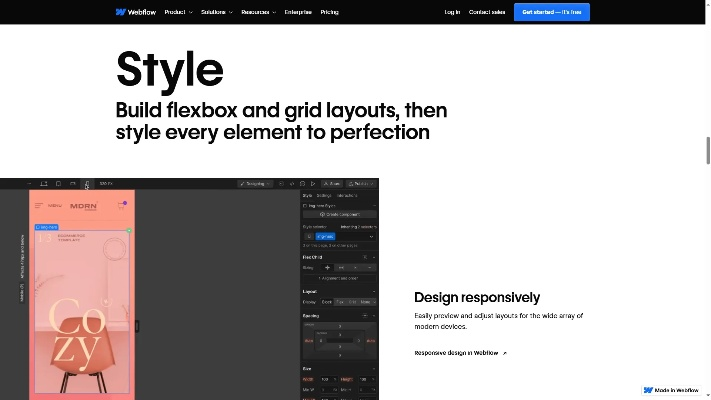Click the preview play icon in Designer
Image resolution: width=711 pixels, height=400 pixels.
313,184
